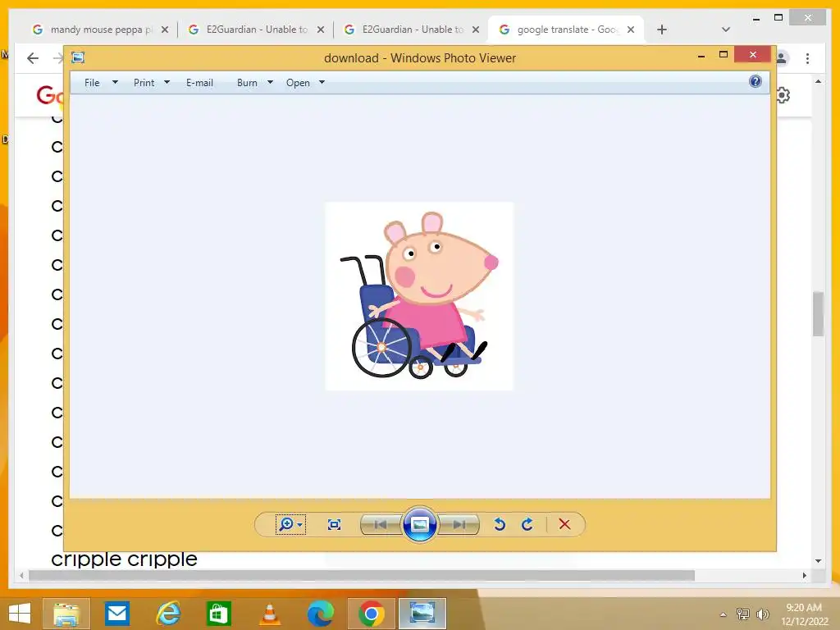The width and height of the screenshot is (840, 630).
Task: Click E-mail in the Photo Viewer toolbar
Action: [200, 83]
